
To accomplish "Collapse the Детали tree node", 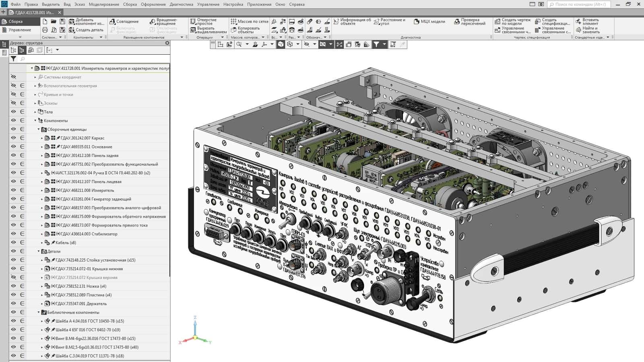I will pyautogui.click(x=39, y=251).
